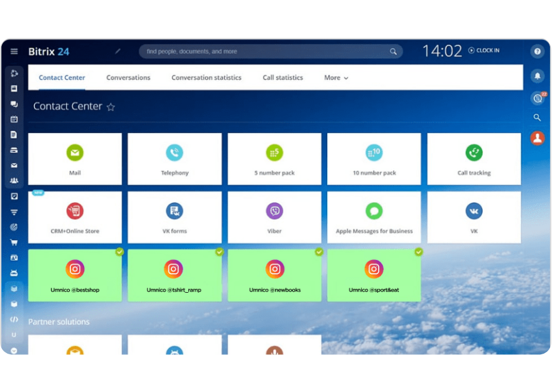Click the 14:02 clock display
The height and width of the screenshot is (392, 552).
point(442,51)
